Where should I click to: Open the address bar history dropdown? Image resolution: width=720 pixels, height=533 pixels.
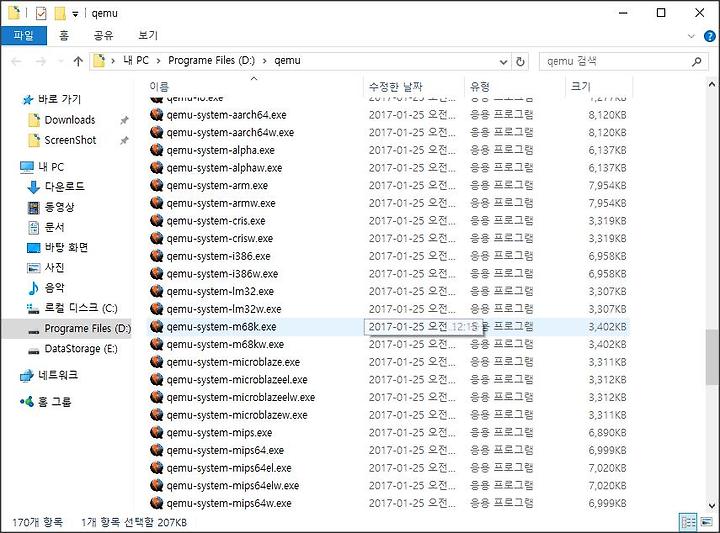(x=503, y=61)
